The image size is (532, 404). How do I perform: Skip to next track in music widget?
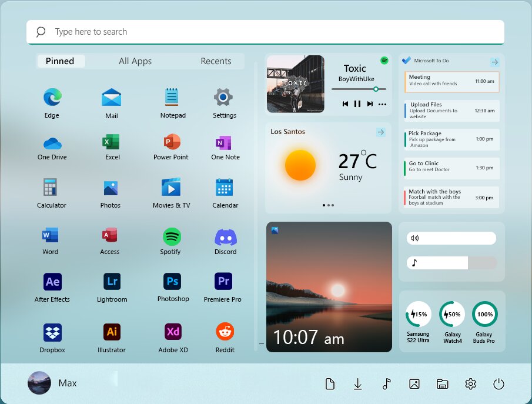370,104
